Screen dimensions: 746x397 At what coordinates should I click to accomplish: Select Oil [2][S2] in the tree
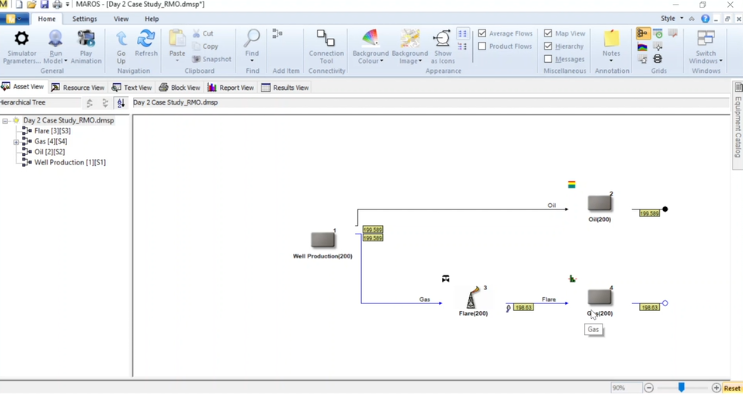pyautogui.click(x=49, y=152)
